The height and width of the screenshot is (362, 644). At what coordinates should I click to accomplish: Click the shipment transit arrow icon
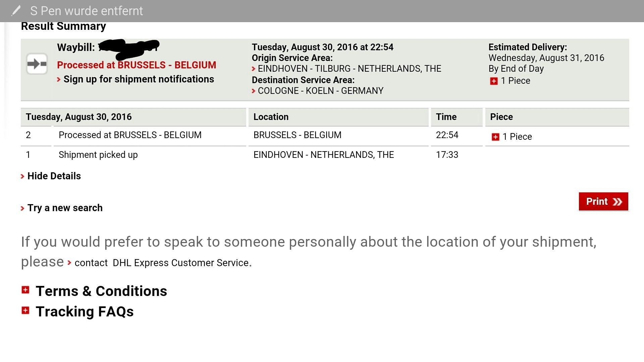click(x=37, y=63)
